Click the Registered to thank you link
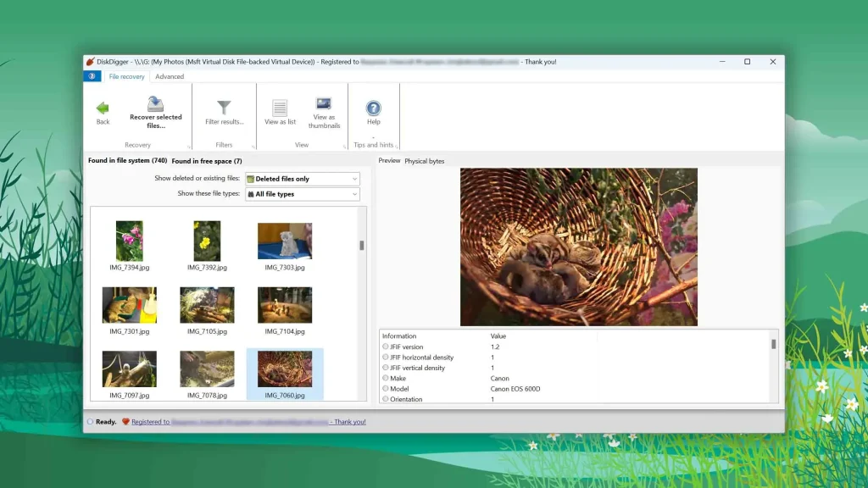 (248, 422)
